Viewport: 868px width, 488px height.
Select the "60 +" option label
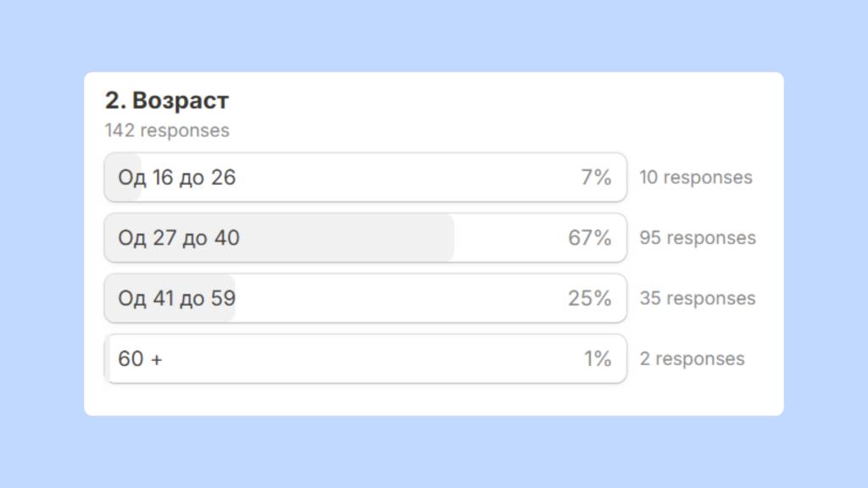coord(141,359)
